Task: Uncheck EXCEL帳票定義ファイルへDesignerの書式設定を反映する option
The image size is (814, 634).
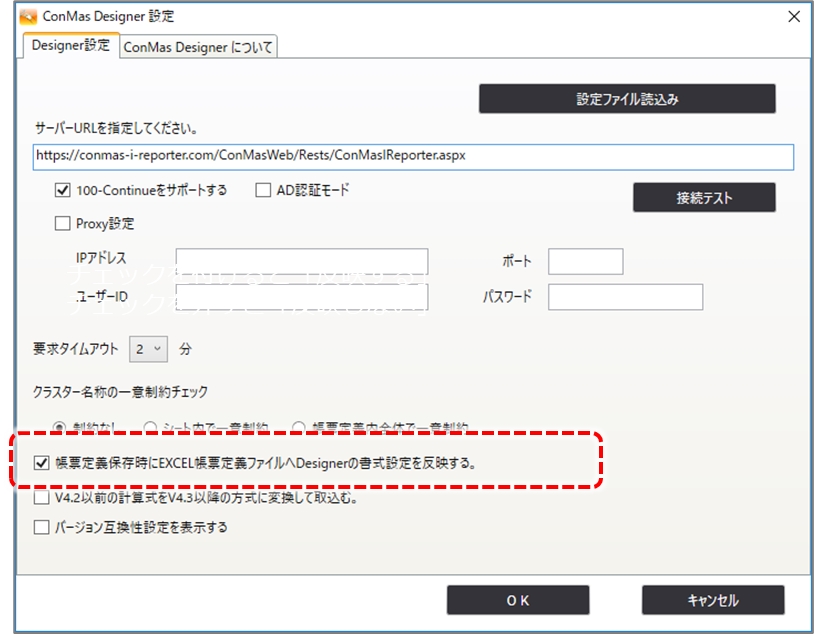Action: [x=42, y=463]
